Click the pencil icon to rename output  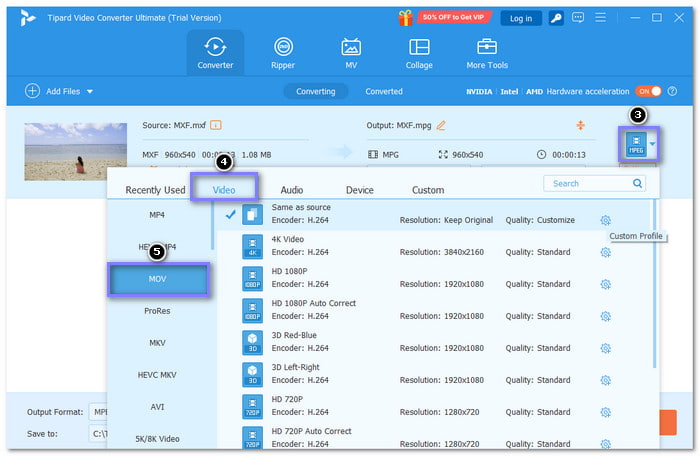(441, 125)
